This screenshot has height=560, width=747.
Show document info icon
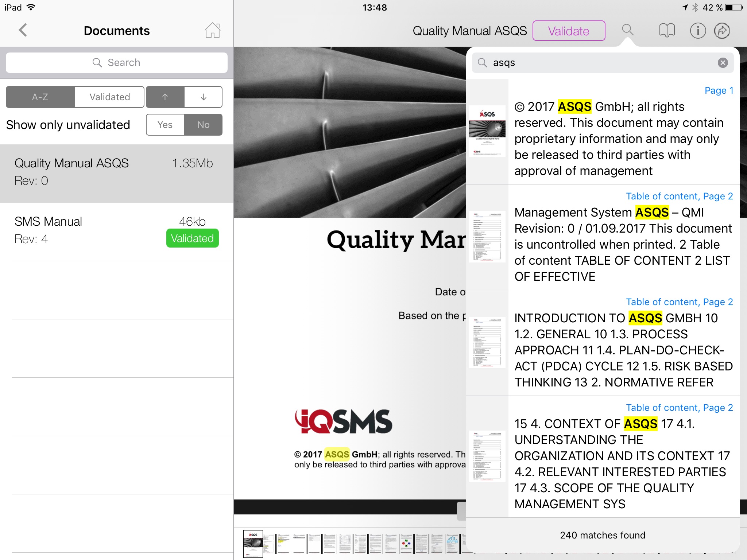pos(697,31)
